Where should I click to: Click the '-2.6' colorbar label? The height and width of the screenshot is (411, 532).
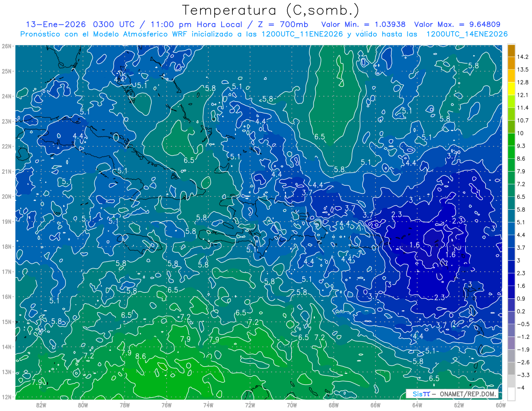tap(523, 362)
